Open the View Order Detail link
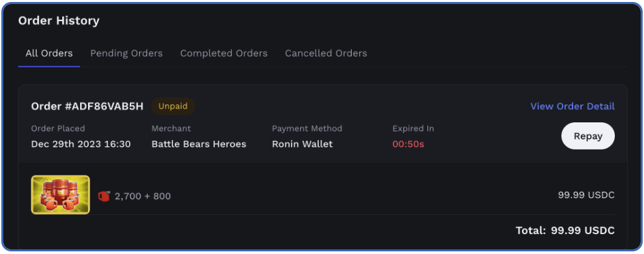644x254 pixels. pyautogui.click(x=572, y=106)
